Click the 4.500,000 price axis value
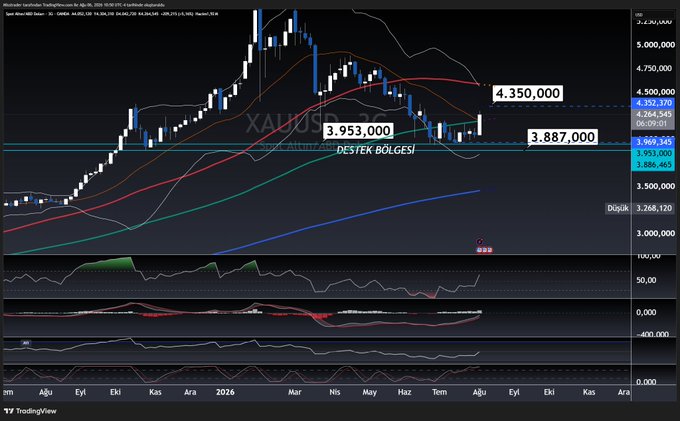 pos(655,91)
